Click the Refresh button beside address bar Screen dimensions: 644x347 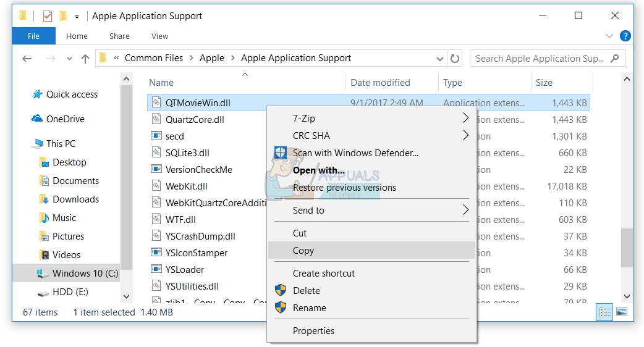(x=455, y=59)
